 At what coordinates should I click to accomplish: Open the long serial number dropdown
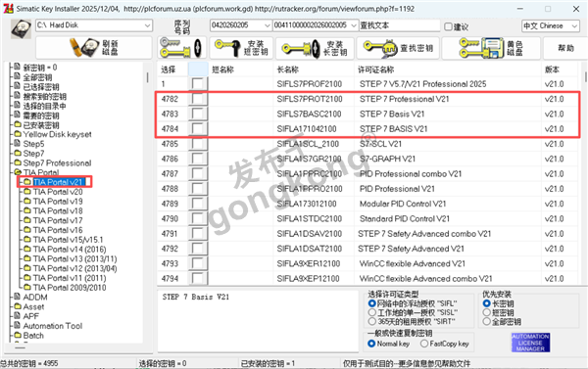click(x=354, y=25)
